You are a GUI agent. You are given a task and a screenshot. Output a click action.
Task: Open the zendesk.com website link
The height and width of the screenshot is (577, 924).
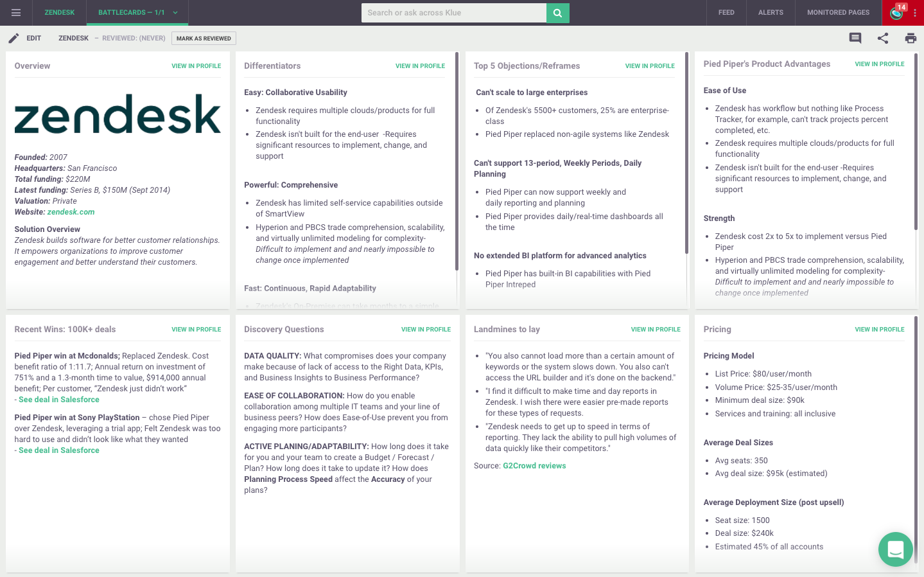pyautogui.click(x=71, y=212)
